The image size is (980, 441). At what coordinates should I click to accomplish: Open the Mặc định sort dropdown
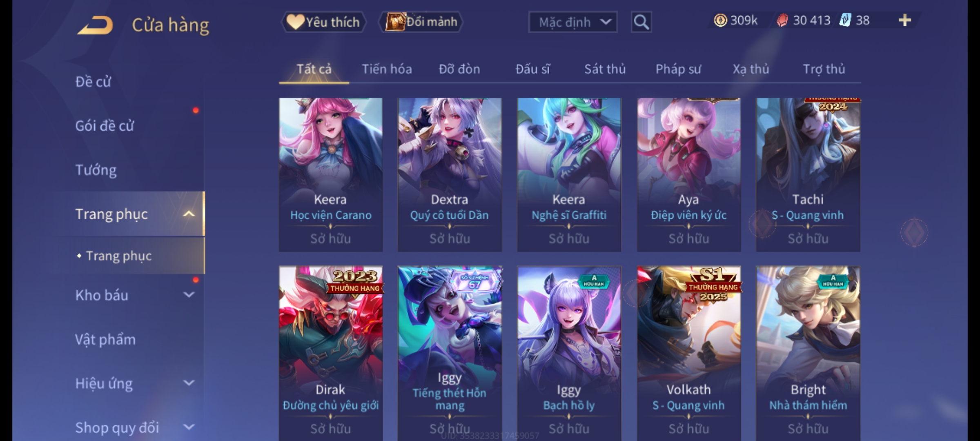(572, 22)
